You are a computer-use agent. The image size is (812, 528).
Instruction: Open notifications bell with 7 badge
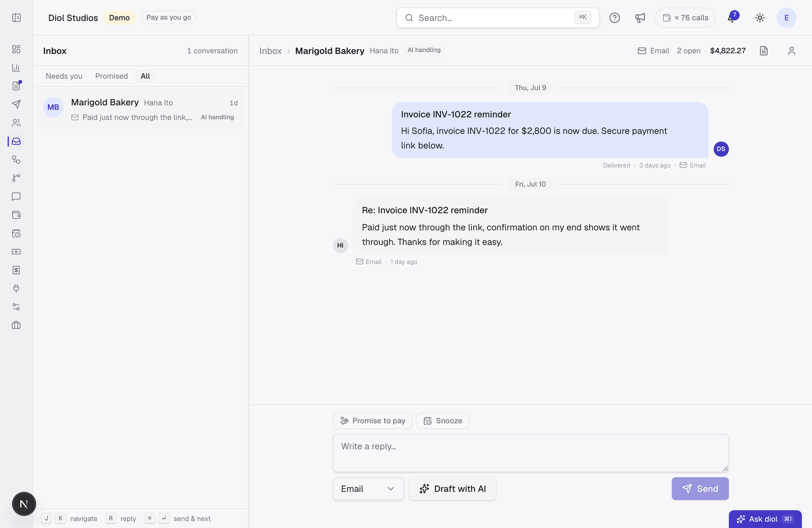pyautogui.click(x=732, y=17)
